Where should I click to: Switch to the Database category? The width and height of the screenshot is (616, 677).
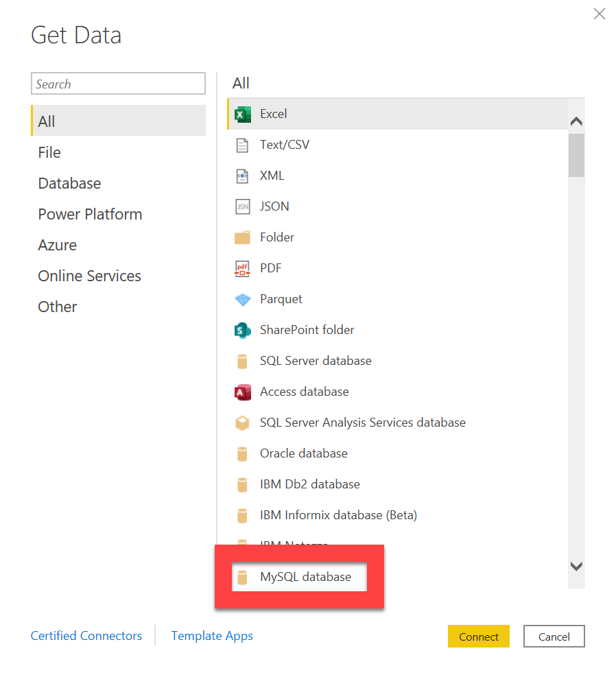point(69,183)
